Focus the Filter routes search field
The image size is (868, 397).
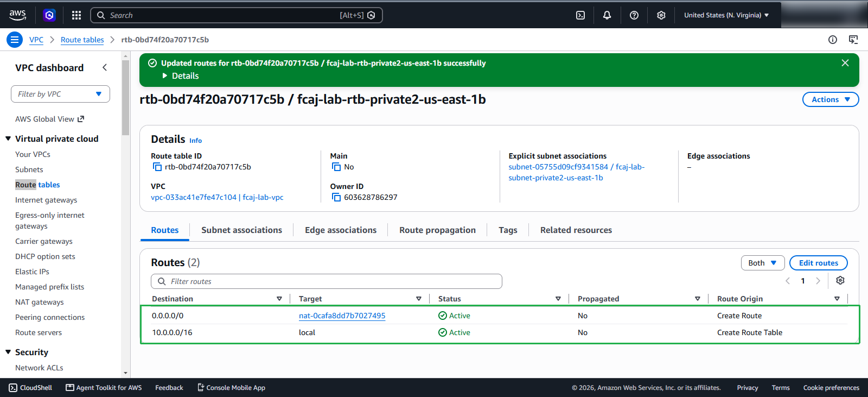(x=327, y=281)
